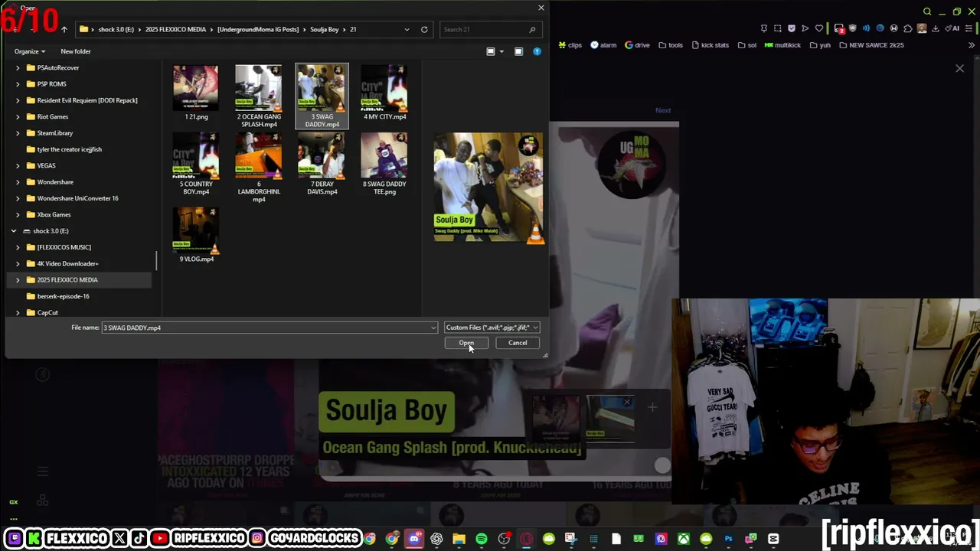The image size is (980, 551).
Task: Open Spotify from the taskbar
Action: [482, 540]
